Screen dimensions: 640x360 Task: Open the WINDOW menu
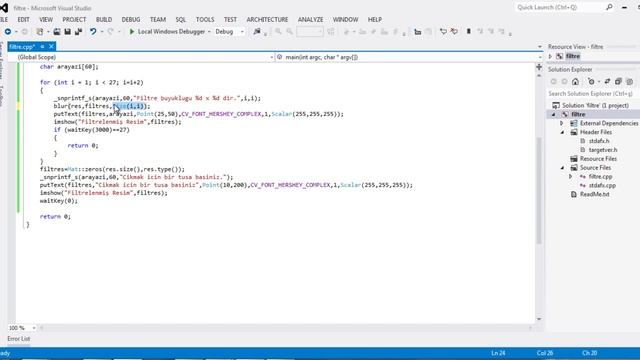[x=345, y=20]
